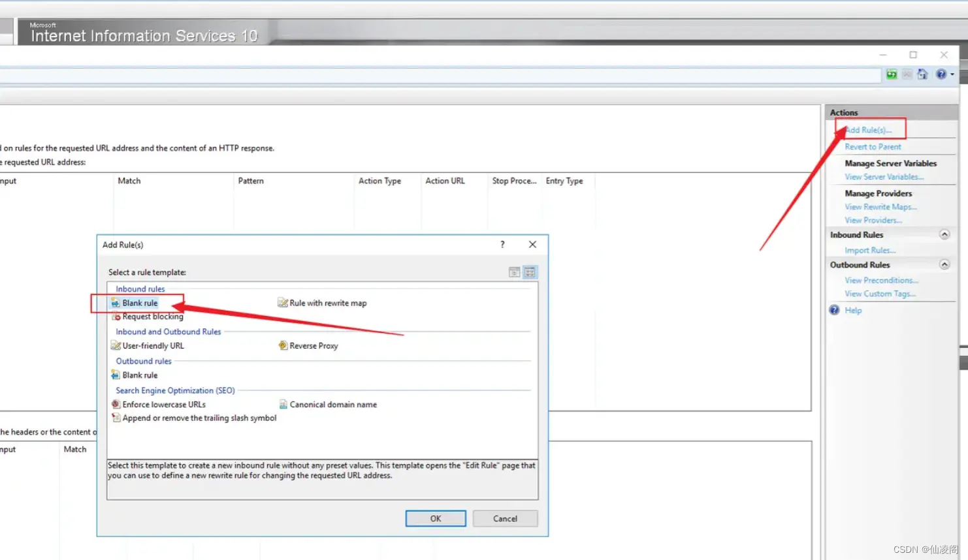This screenshot has height=560, width=968.
Task: Click Search Engine Optimization (SEO) heading
Action: pos(175,390)
